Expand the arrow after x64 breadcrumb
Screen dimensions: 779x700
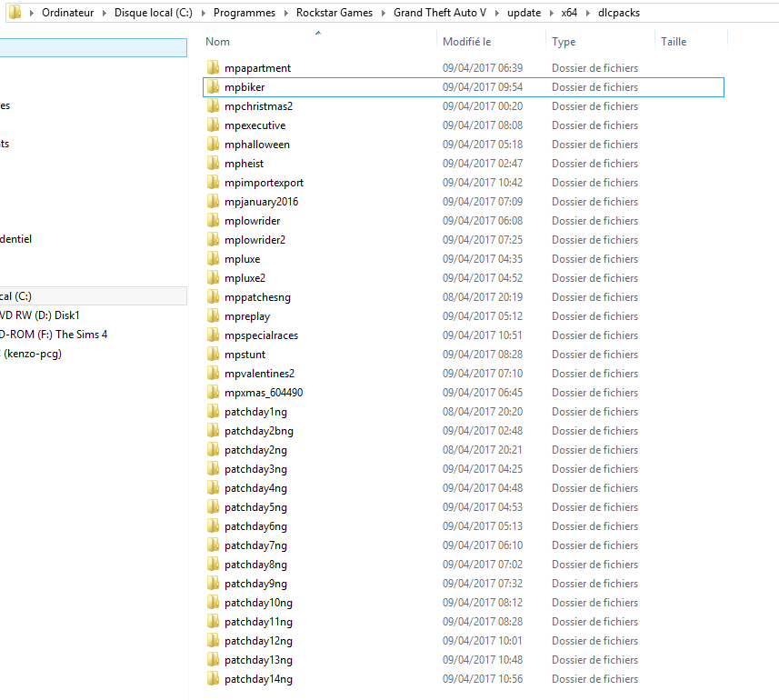(588, 13)
